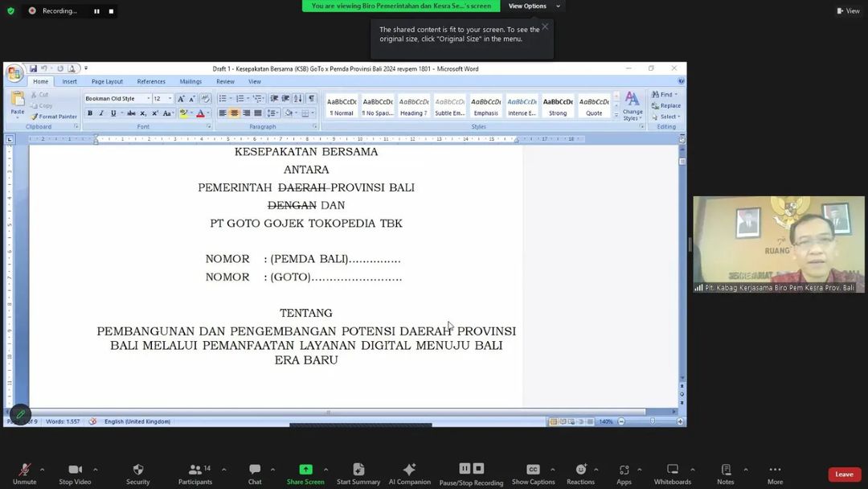
Task: Switch to the Insert tab
Action: coord(70,81)
